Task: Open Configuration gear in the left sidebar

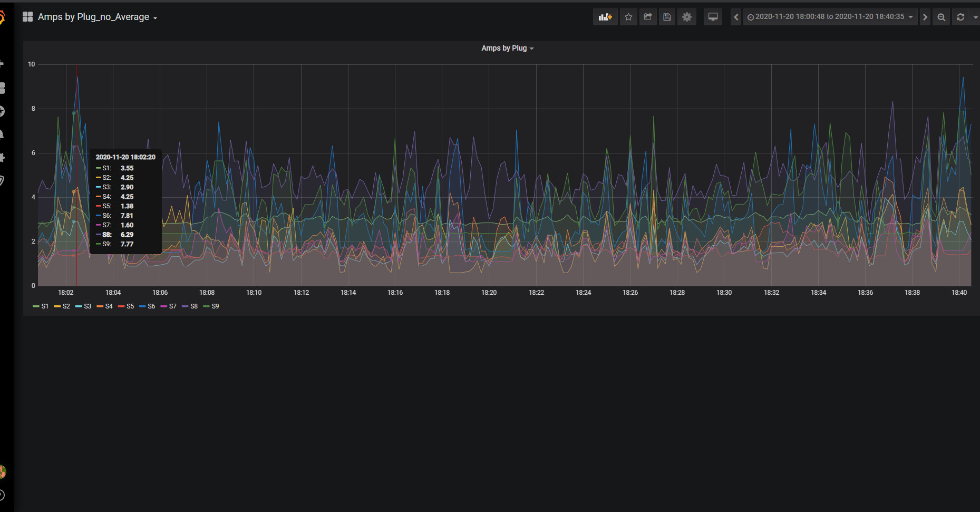Action: pyautogui.click(x=2, y=157)
